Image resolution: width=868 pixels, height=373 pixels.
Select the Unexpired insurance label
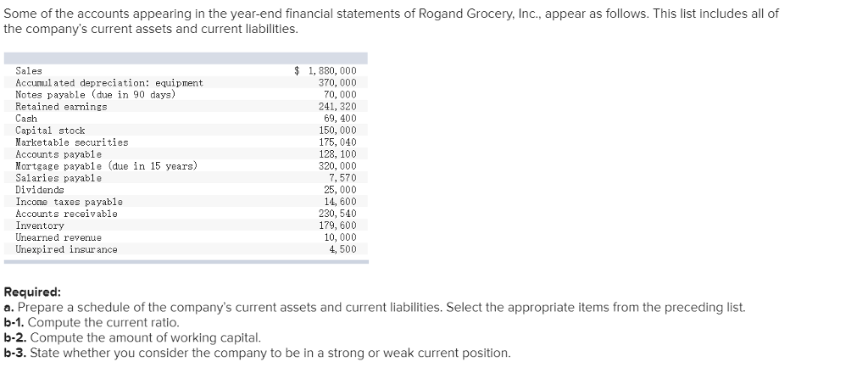click(x=67, y=249)
